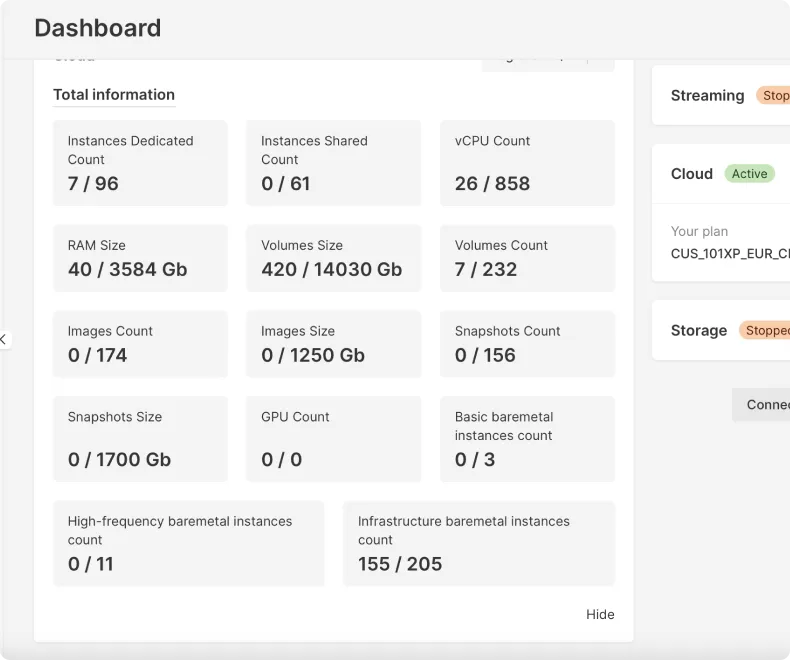Open the Cloud service card title
Screen dimensions: 790x660
[691, 173]
